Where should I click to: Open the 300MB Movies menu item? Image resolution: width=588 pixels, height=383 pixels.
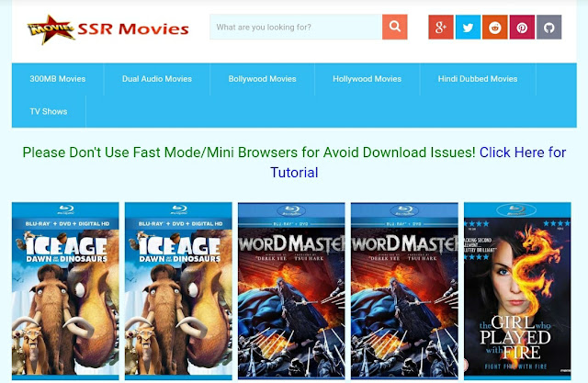click(x=58, y=79)
